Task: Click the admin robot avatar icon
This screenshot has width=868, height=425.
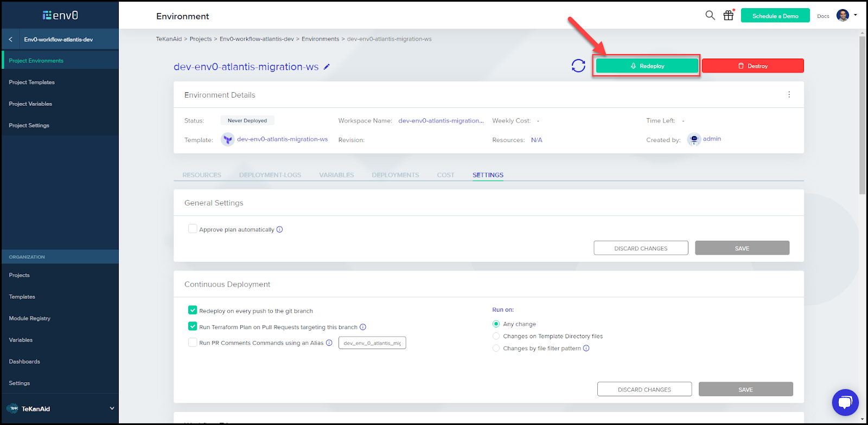Action: tap(694, 139)
